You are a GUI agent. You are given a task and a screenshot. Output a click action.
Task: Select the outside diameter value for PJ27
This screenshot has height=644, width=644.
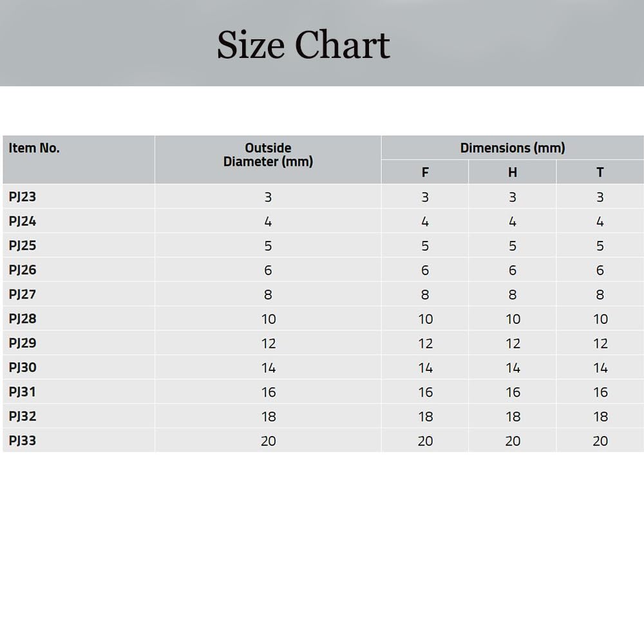[x=268, y=295]
